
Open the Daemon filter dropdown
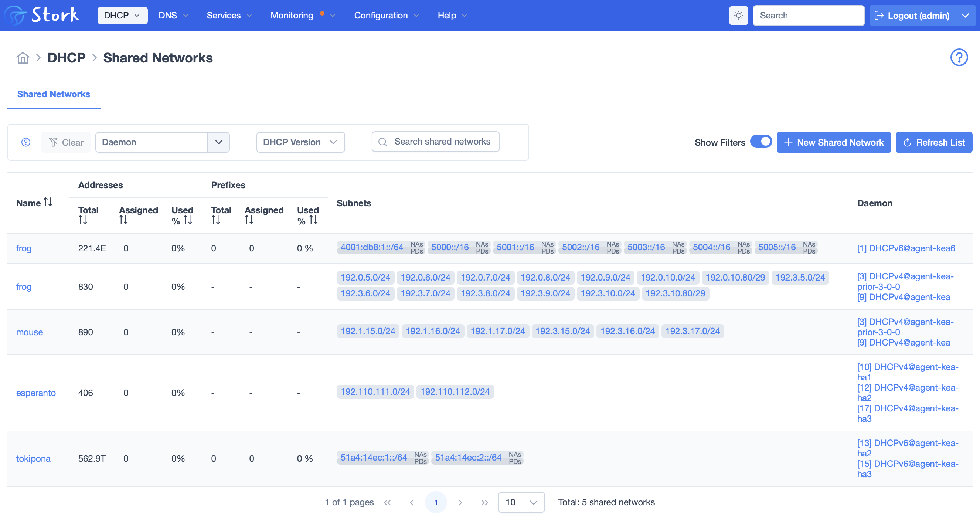coord(218,142)
